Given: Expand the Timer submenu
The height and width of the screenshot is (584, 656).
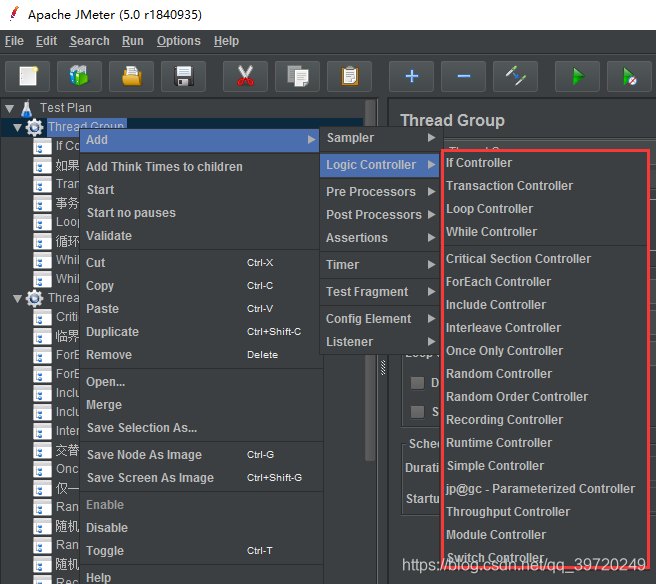Looking at the screenshot, I should click(x=379, y=265).
